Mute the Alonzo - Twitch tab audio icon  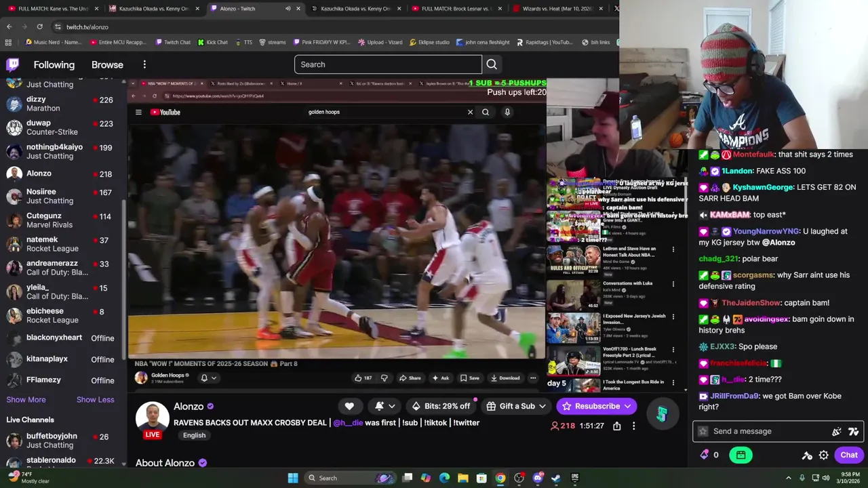pyautogui.click(x=288, y=9)
